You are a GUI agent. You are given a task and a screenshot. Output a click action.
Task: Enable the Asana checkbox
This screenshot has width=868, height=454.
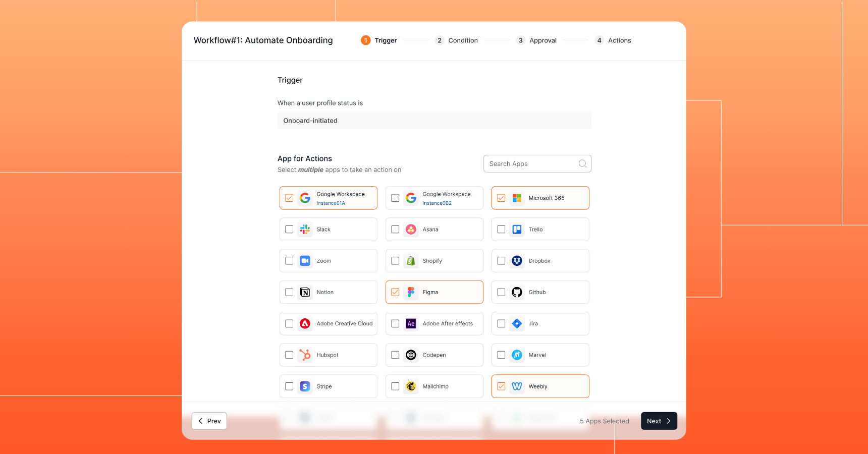[x=395, y=229]
